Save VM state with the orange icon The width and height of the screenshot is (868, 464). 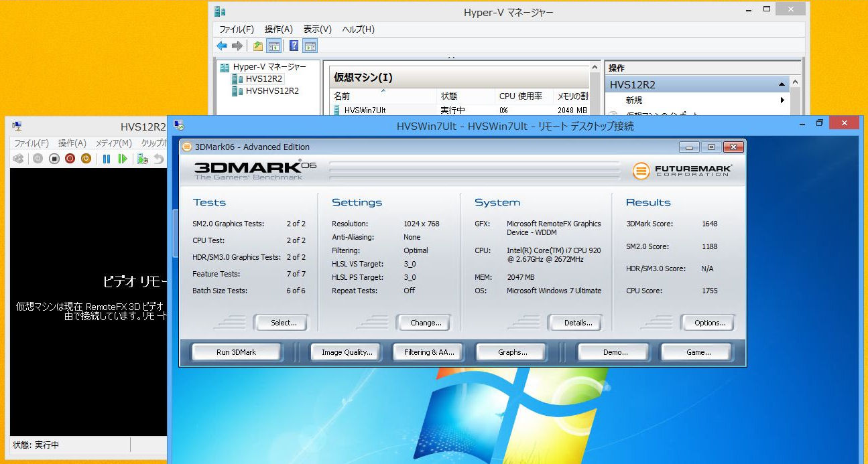pyautogui.click(x=86, y=159)
